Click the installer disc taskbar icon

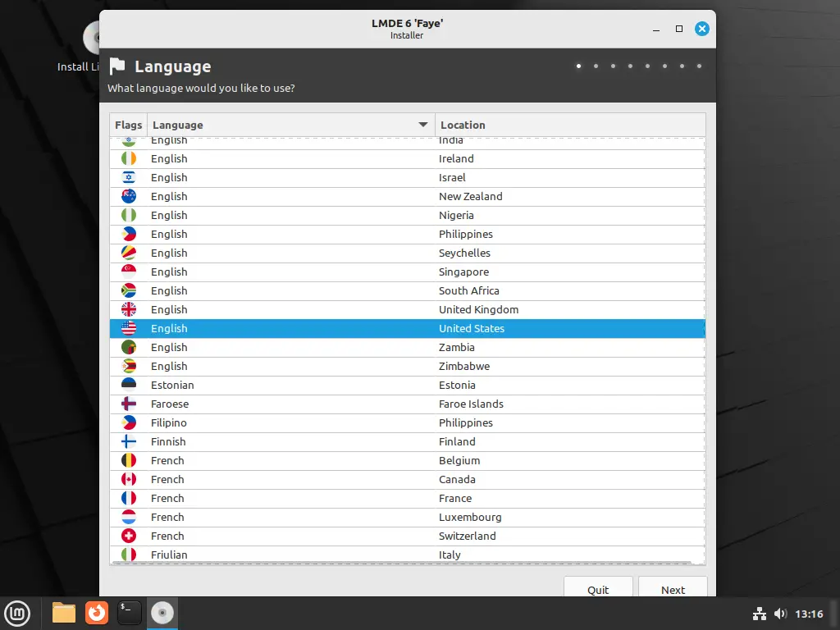tap(162, 613)
